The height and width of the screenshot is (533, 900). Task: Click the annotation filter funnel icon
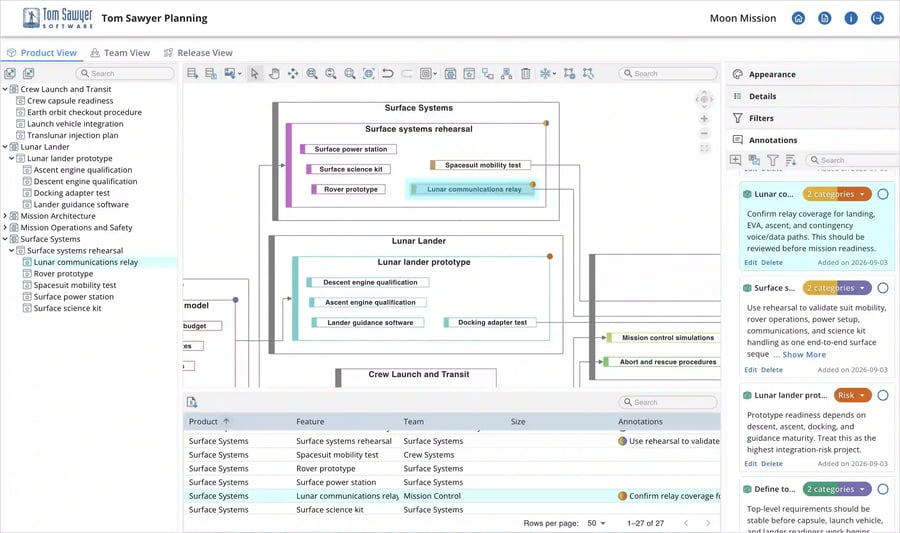pos(773,160)
